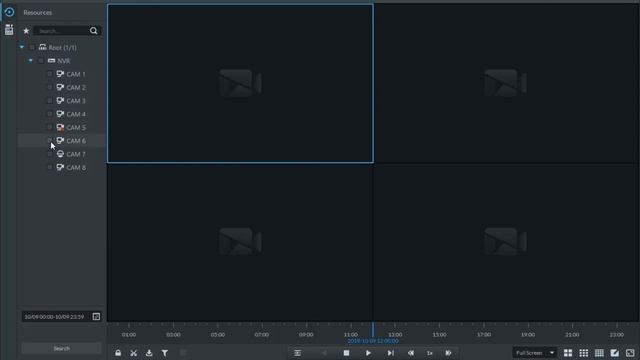Select the top-right video window

[506, 83]
